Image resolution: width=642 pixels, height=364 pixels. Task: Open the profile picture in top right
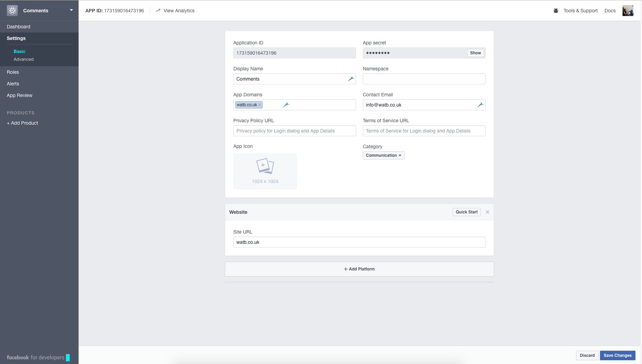(628, 10)
